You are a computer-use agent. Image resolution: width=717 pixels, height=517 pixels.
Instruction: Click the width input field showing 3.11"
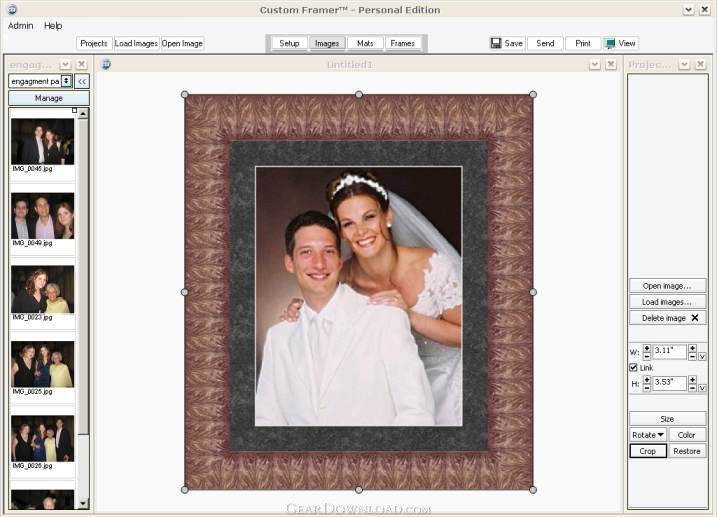669,352
